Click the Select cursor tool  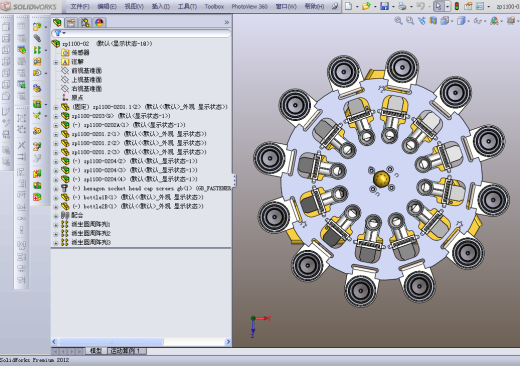point(438,6)
